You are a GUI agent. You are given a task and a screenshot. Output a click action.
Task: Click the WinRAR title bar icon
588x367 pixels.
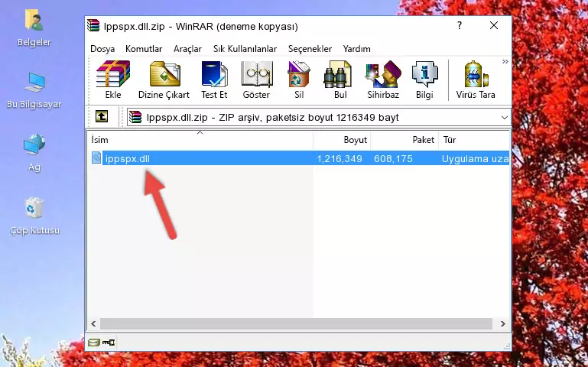(x=93, y=25)
